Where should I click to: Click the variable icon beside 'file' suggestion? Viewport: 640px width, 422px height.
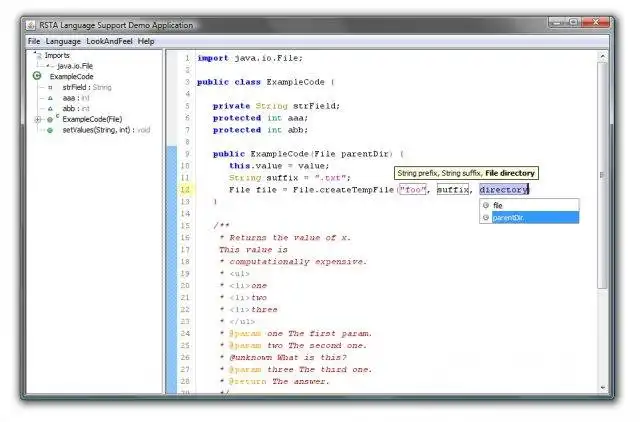coord(486,205)
